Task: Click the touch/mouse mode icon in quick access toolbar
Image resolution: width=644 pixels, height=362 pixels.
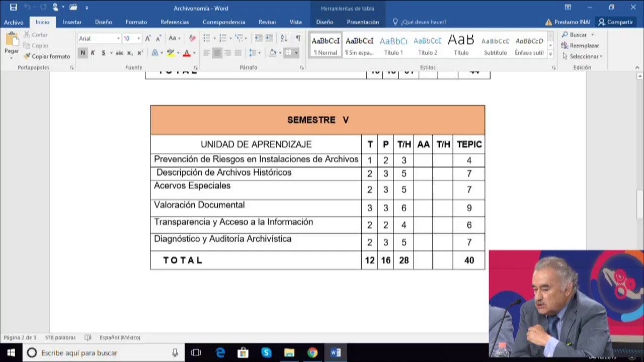Action: coord(55,8)
